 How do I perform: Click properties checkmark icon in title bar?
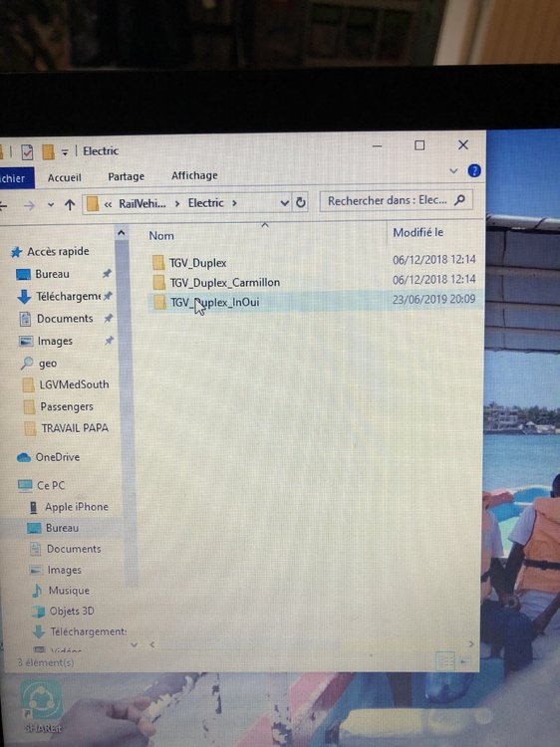click(27, 152)
